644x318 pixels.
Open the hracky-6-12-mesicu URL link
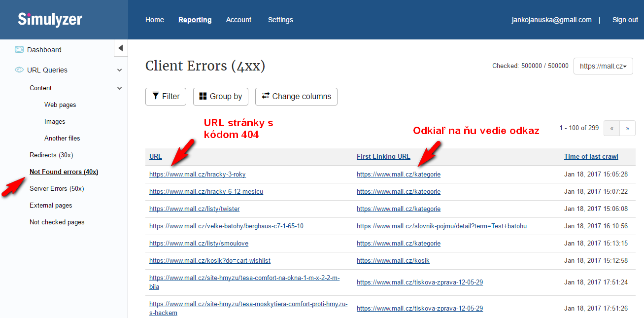[206, 191]
